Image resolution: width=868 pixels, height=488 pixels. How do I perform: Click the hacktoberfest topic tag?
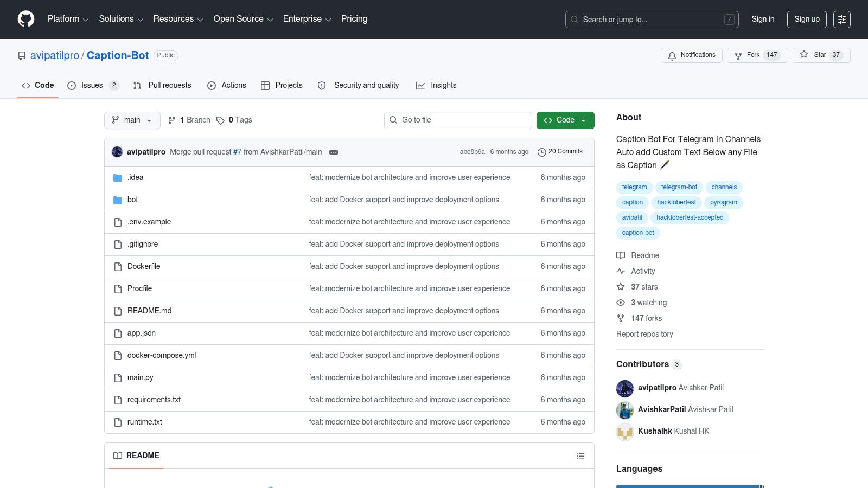tap(676, 203)
